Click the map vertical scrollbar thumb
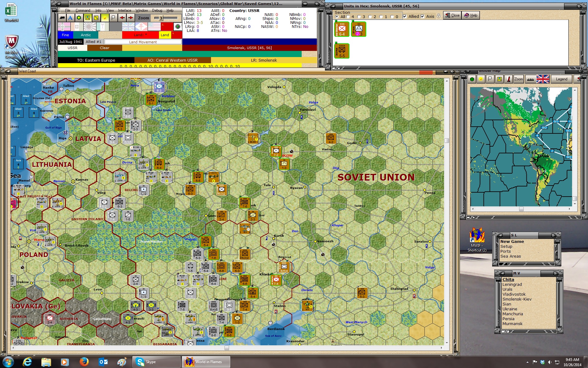Viewport: 588px width, 368px height. (x=447, y=140)
